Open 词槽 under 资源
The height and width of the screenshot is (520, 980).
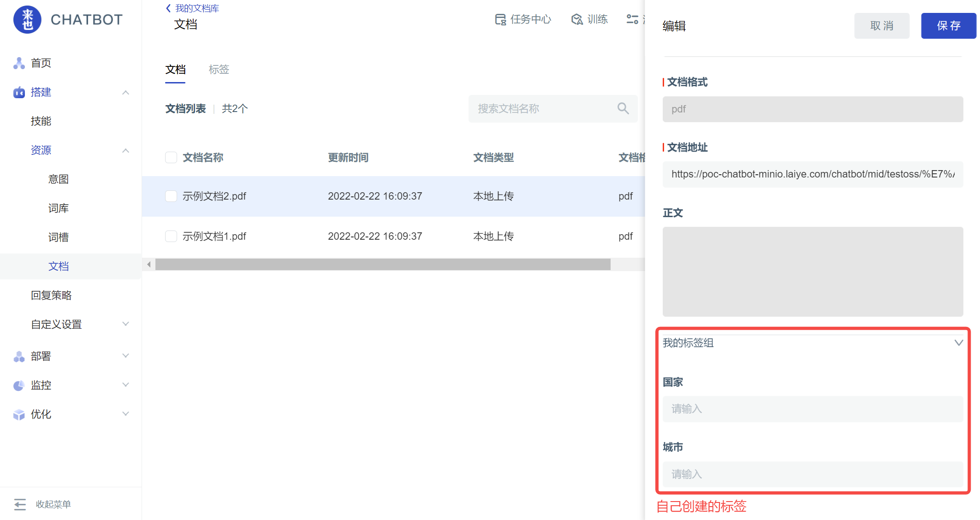(x=59, y=237)
